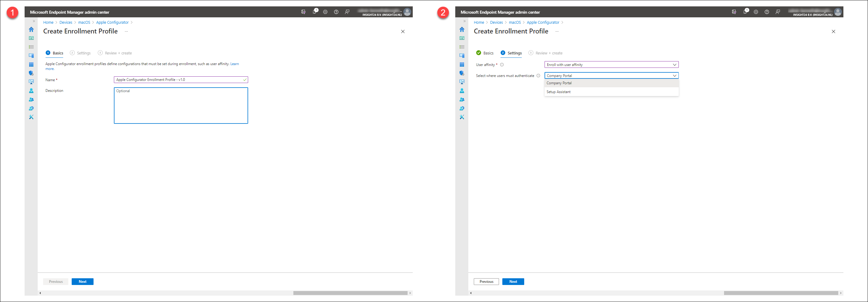Follow the Learn more link

[234, 64]
